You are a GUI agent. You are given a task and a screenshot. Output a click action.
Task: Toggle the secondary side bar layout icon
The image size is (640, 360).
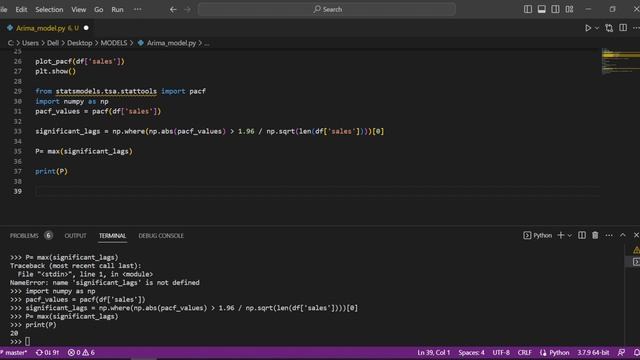[x=556, y=9]
